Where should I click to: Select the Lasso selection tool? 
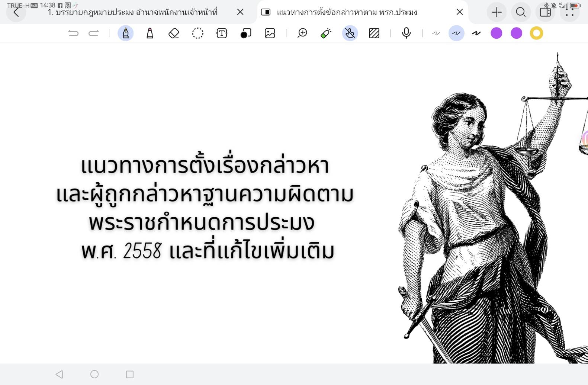(198, 33)
